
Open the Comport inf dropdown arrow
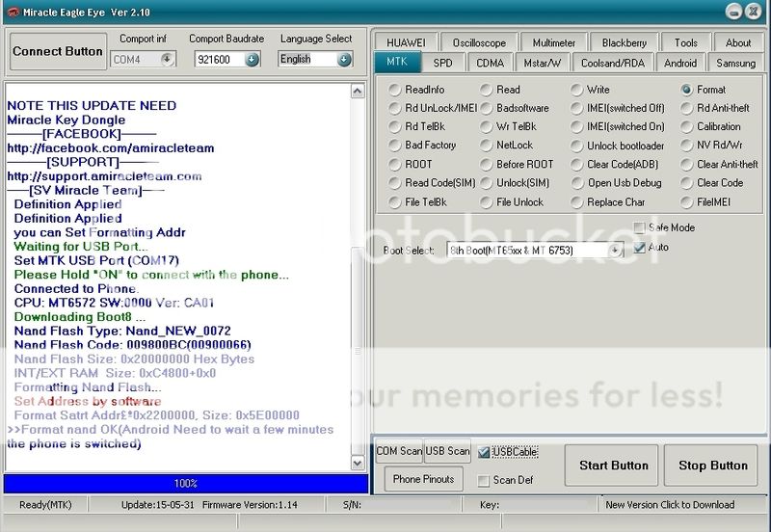click(167, 60)
